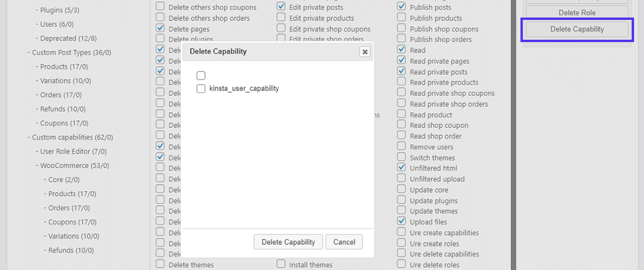The image size is (644, 270).
Task: Enable the Install themes checkbox
Action: (x=281, y=265)
